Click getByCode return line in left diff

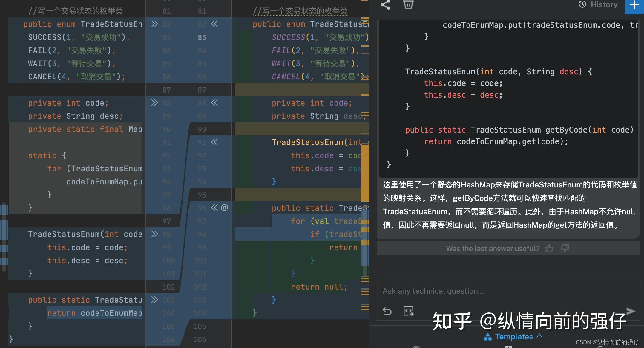[94, 313]
